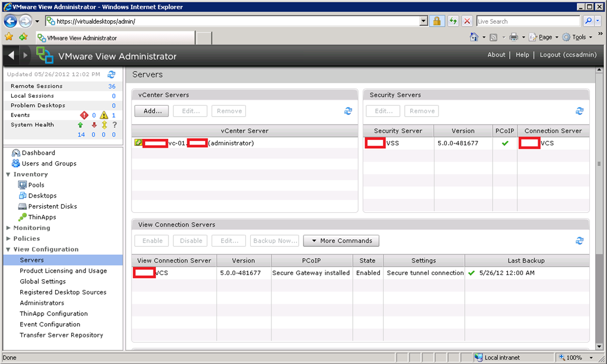Select the vc-01 vCenter Server row
This screenshot has width=607, height=364.
[x=244, y=143]
